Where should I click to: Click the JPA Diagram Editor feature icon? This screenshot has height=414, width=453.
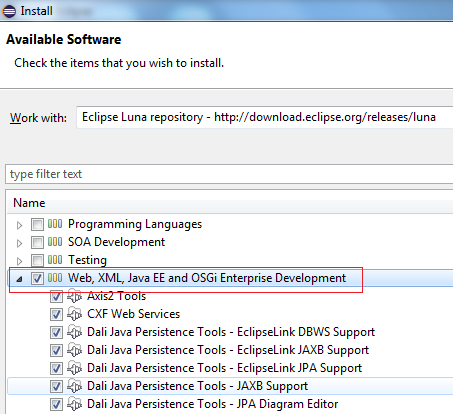click(74, 404)
